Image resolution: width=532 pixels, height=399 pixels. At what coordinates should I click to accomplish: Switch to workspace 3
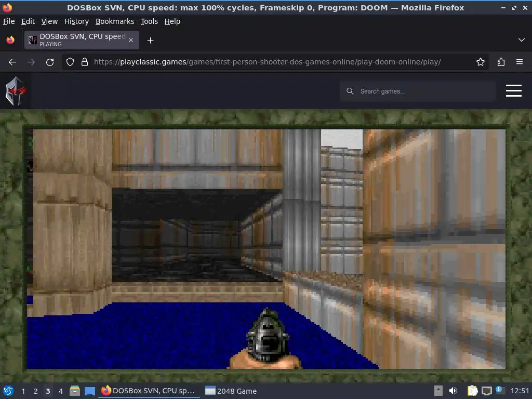coord(48,391)
